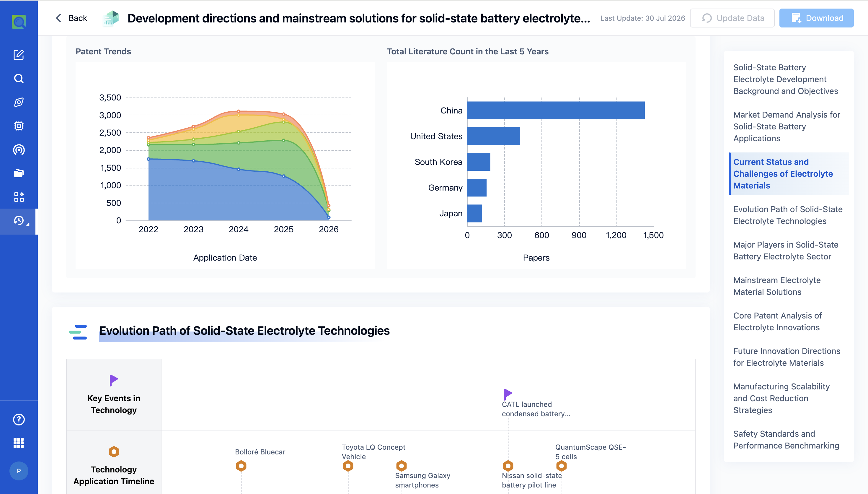Screen dimensions: 868x494
Task: Open the help question mark icon
Action: tap(19, 419)
